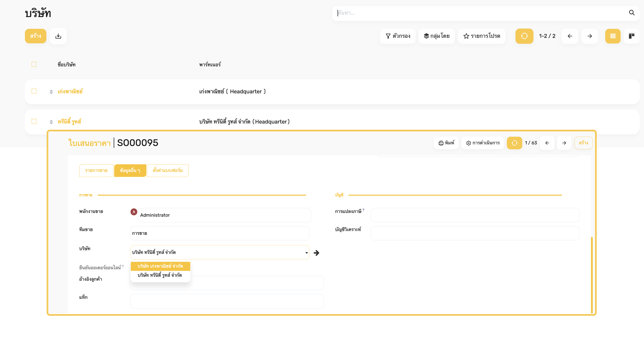
Task: Click the top yellow refresh icon
Action: (524, 36)
